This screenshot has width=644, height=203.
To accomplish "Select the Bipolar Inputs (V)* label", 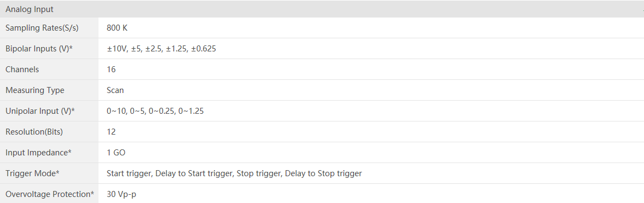I will click(x=39, y=49).
